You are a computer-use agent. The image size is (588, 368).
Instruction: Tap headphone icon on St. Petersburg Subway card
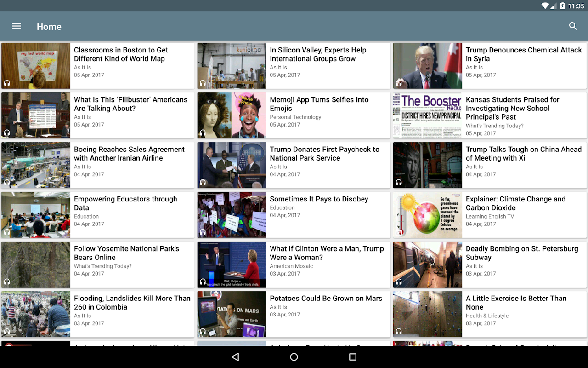coord(399,282)
